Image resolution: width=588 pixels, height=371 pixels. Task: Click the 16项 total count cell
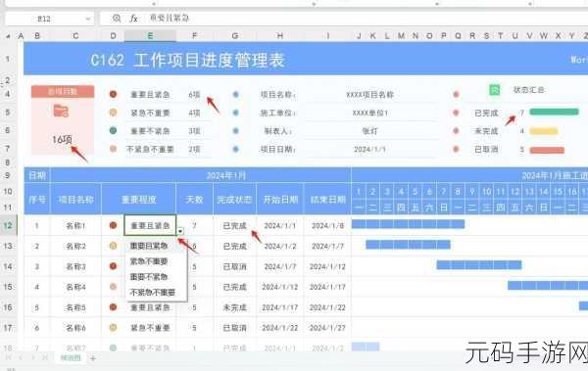[x=63, y=139]
